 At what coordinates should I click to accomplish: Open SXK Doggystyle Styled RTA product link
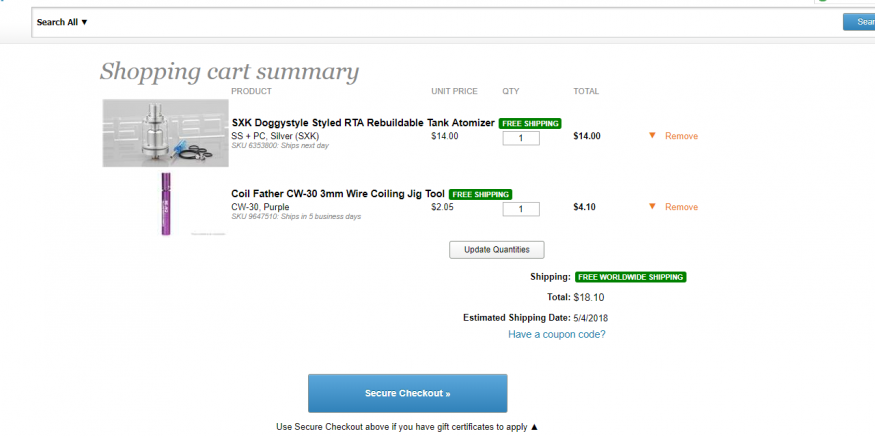click(363, 123)
